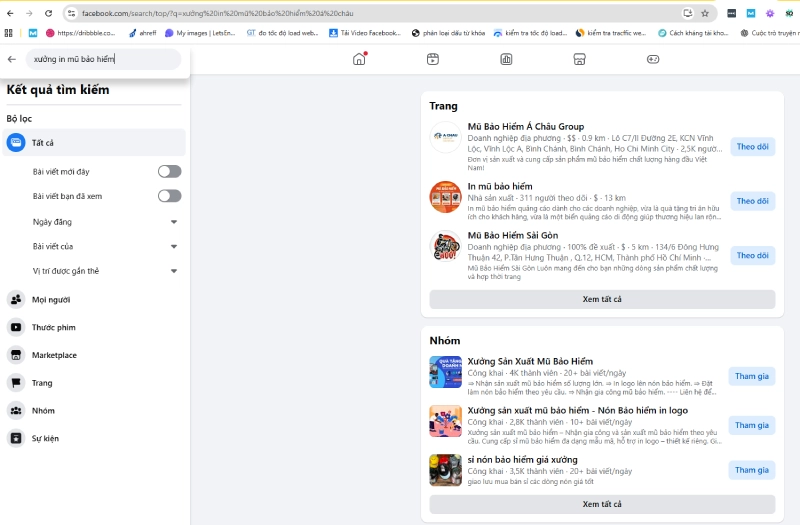This screenshot has height=525, width=800.
Task: Reload the page
Action: coord(48,13)
